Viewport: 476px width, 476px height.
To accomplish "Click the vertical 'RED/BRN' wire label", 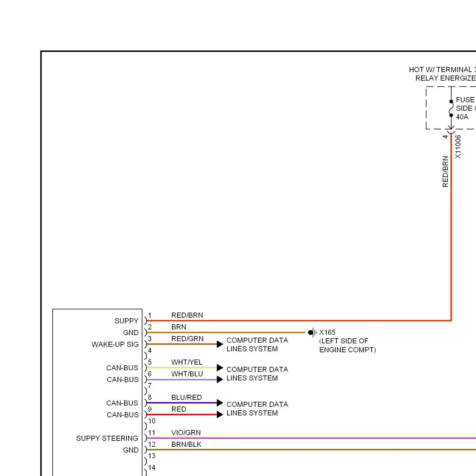I will (445, 171).
